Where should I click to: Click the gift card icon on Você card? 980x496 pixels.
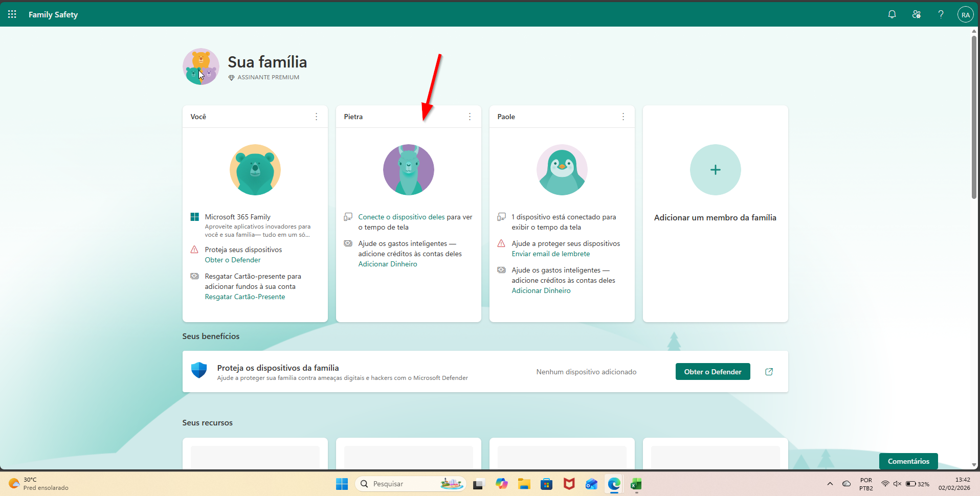194,276
